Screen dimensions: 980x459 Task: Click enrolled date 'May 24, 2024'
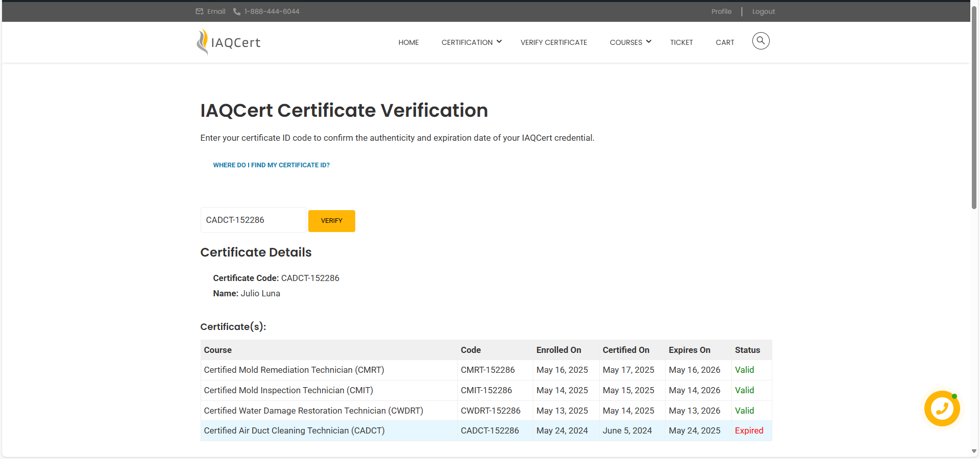point(562,430)
